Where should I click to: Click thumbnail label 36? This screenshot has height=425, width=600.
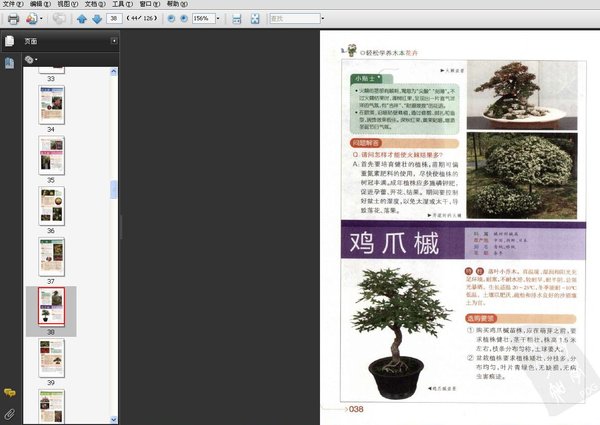point(51,231)
